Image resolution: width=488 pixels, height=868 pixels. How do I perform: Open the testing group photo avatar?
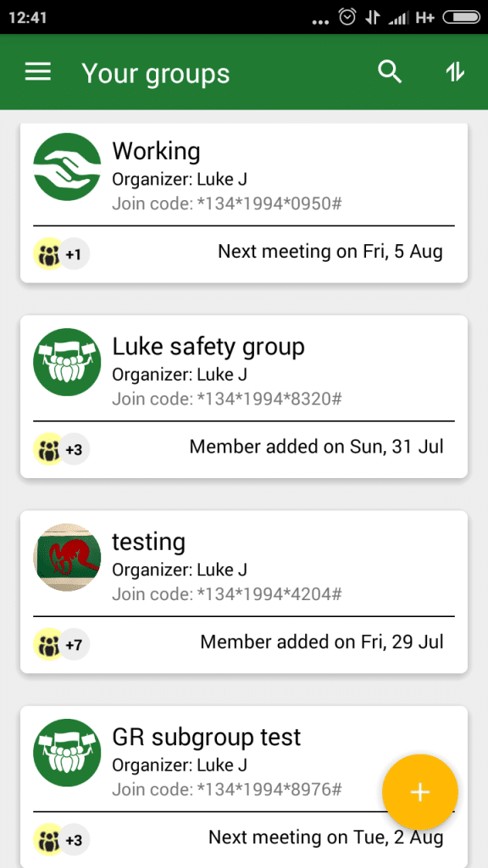click(67, 558)
